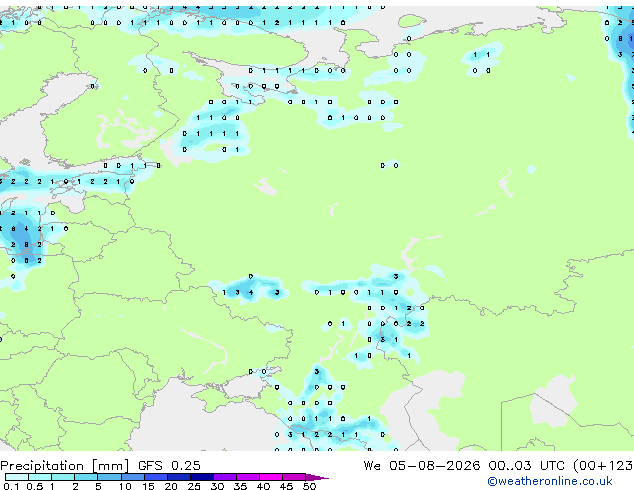Click the 'Precipitation [mm]' title text

point(65,466)
